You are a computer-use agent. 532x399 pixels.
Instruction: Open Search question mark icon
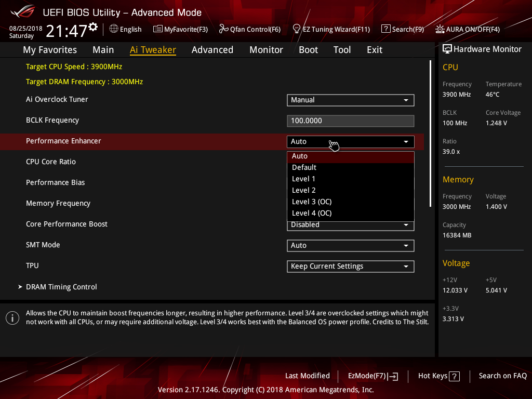tap(386, 29)
